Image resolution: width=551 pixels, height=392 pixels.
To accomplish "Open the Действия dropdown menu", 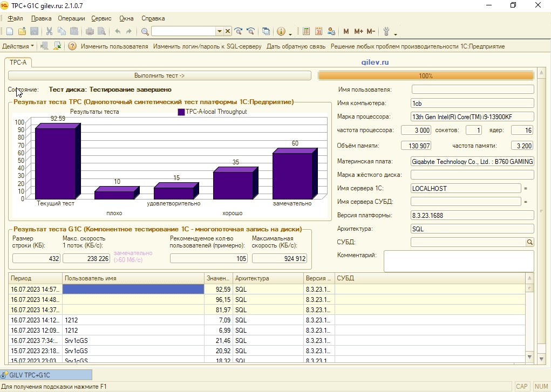I will point(18,46).
